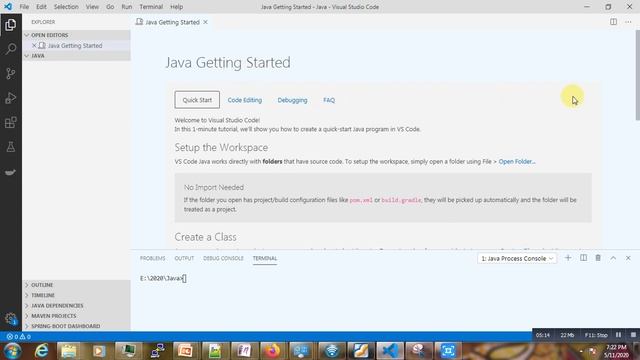Open File Explorer from taskbar
Screen dimensions: 640x360
point(69,351)
